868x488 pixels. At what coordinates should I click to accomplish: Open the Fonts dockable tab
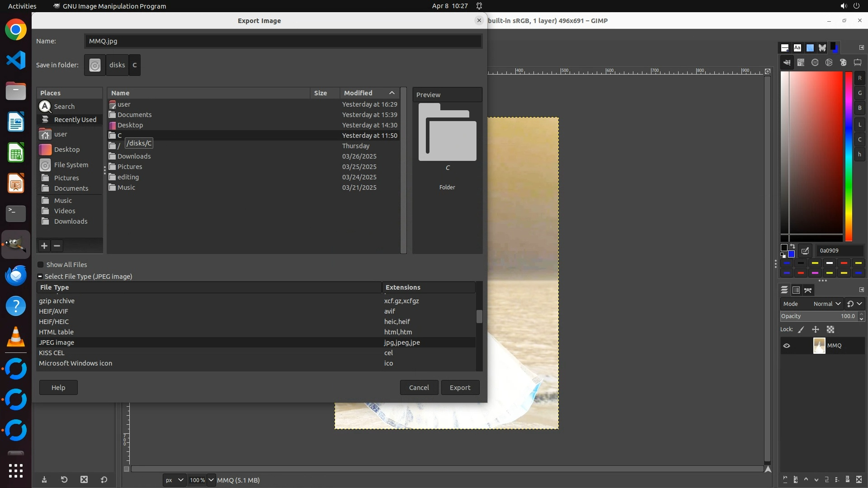(x=797, y=48)
